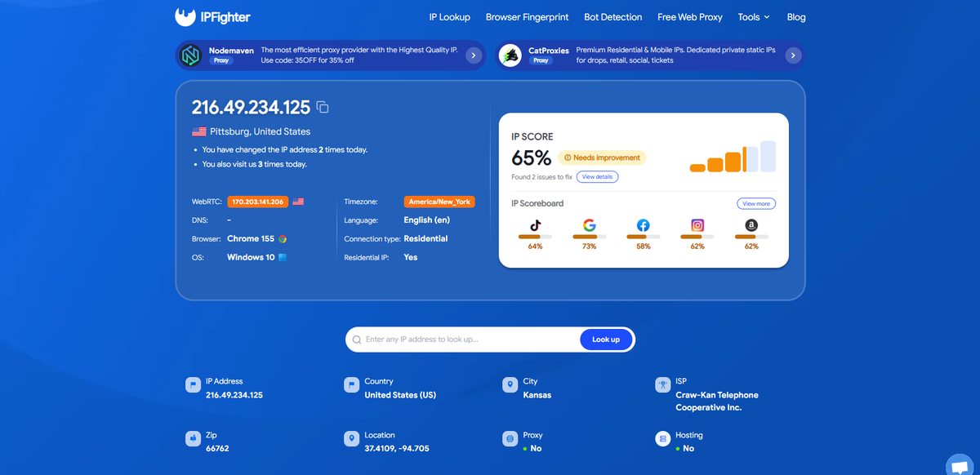Click the Google scoreboard icon
This screenshot has height=475, width=980.
coord(589,225)
